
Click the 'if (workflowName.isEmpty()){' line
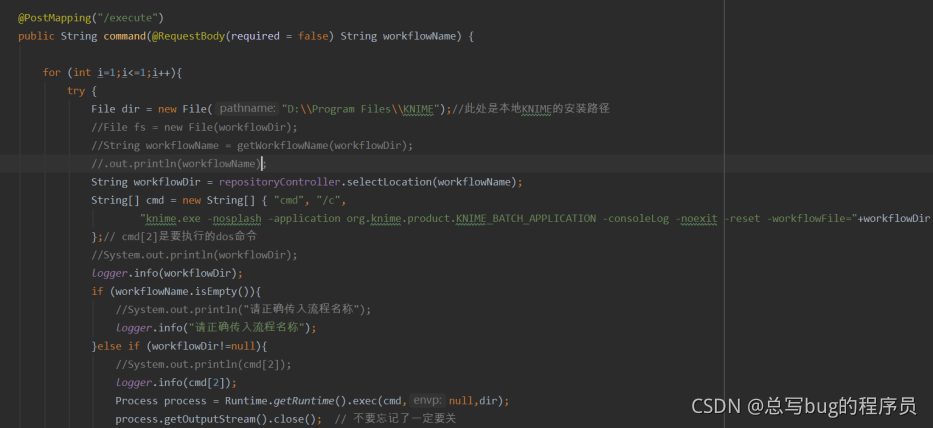176,292
